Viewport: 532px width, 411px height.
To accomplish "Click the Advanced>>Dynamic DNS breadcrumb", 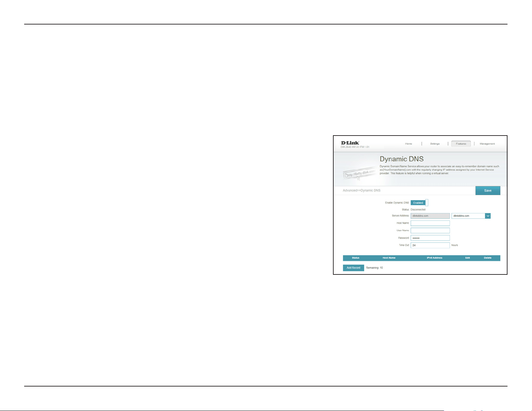I will [x=361, y=190].
